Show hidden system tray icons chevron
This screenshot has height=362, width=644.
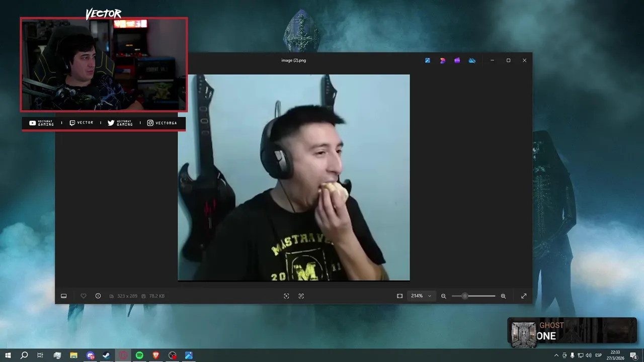pos(556,355)
